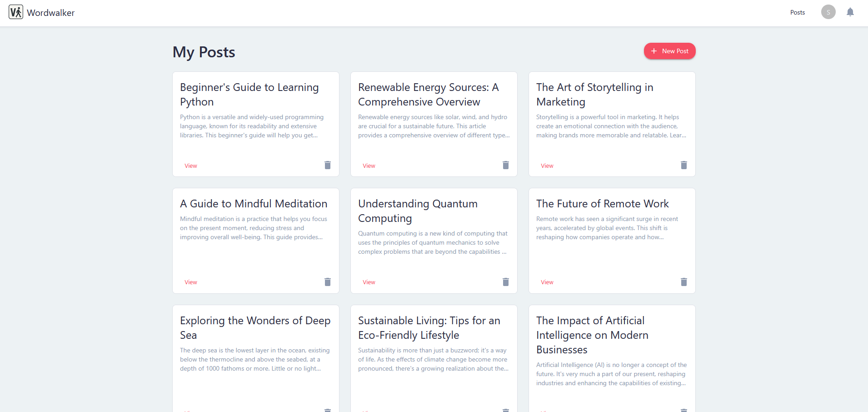Open the notifications bell

pos(850,12)
